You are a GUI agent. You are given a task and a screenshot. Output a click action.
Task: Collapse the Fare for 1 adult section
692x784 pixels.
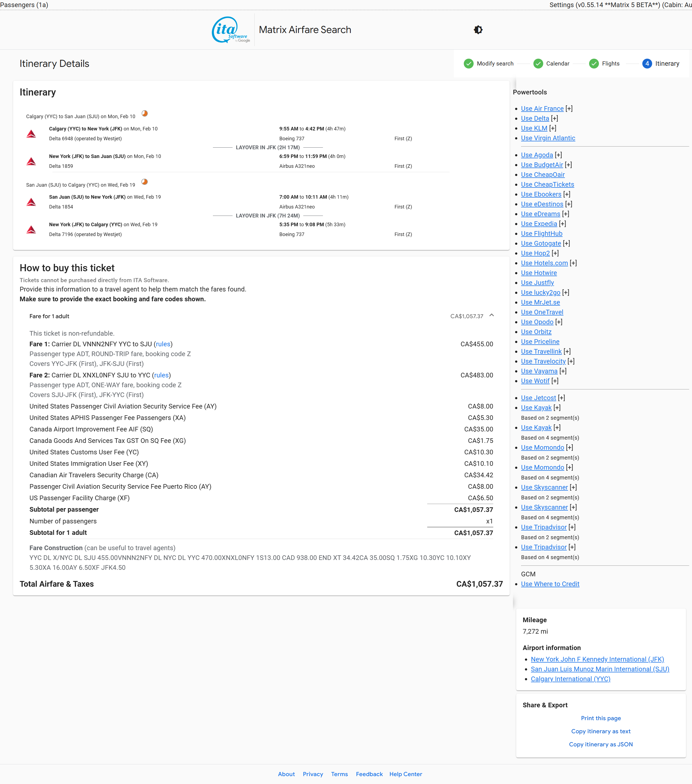(x=491, y=315)
